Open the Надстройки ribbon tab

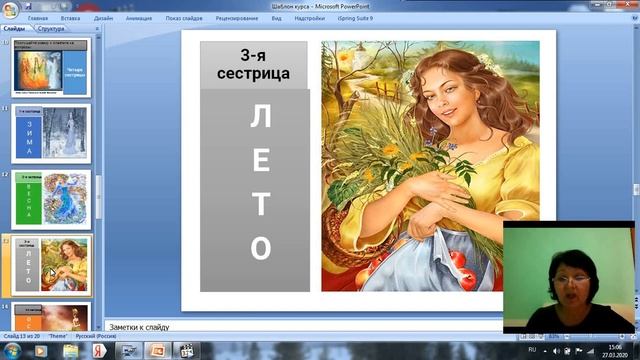tap(309, 18)
